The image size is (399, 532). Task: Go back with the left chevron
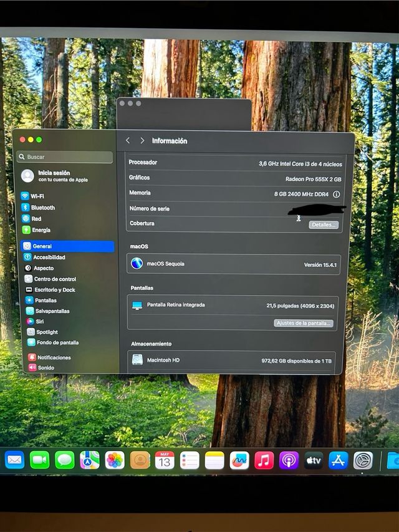(128, 140)
